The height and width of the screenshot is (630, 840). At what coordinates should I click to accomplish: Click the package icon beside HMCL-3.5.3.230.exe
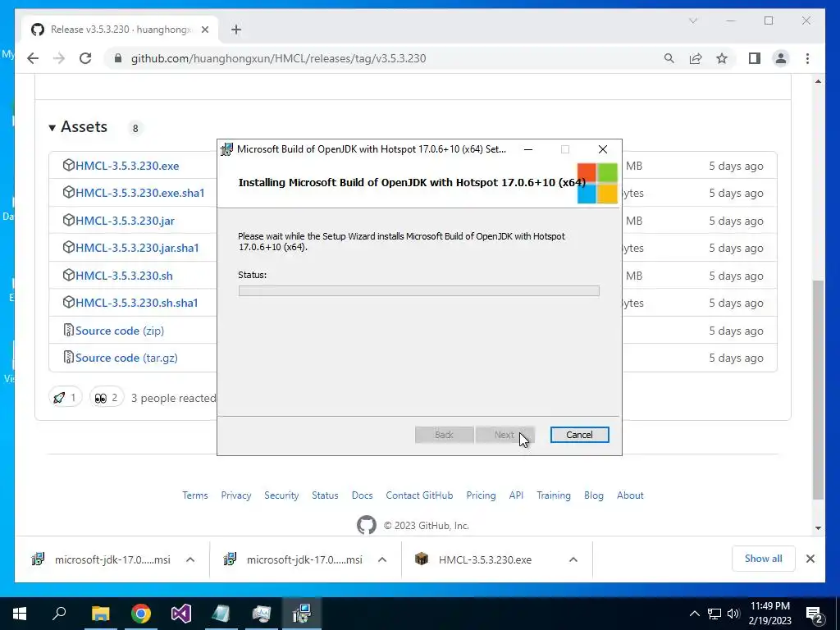click(68, 165)
